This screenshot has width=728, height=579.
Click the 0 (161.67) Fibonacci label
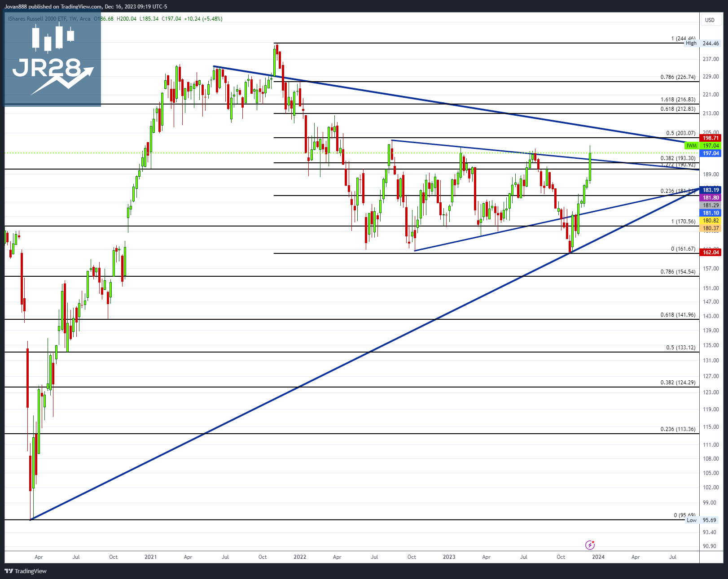click(x=683, y=249)
